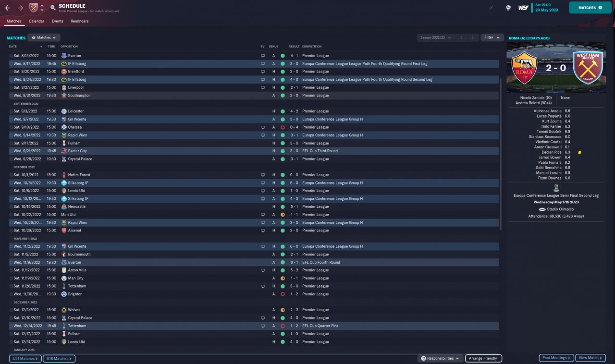The height and width of the screenshot is (364, 615).
Task: Go back with the left arrow
Action: [x=8, y=8]
